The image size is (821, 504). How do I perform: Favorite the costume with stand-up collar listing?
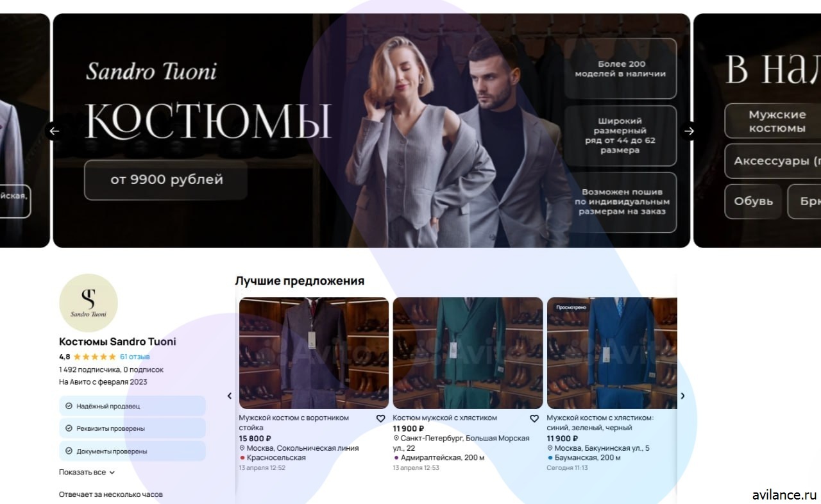380,418
